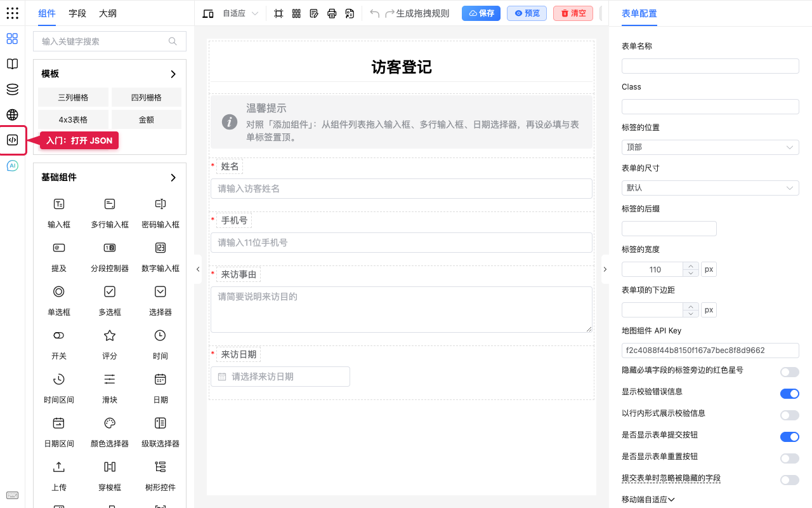Select the 时间 clock component
Screen dimensions: 812x508
160,344
